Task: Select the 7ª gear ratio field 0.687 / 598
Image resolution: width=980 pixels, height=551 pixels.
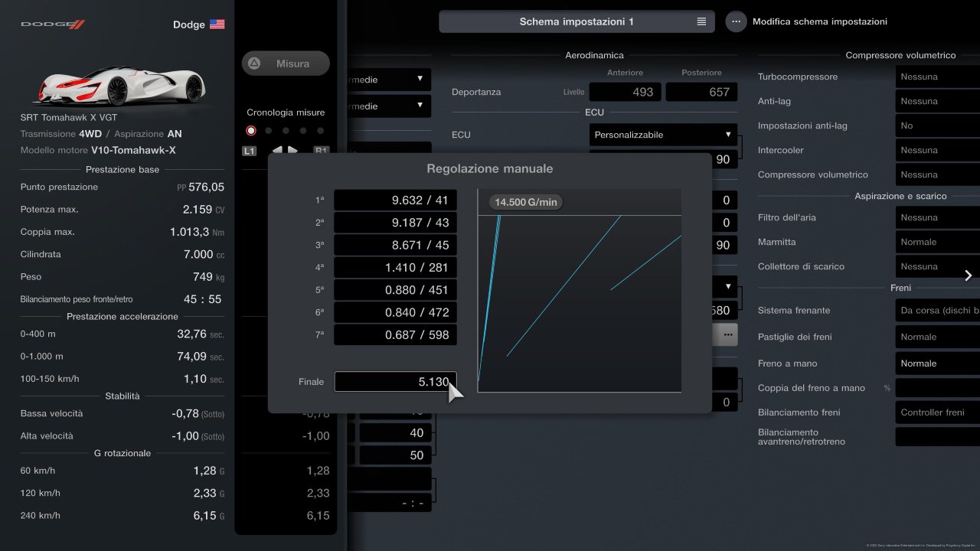Action: click(x=395, y=334)
